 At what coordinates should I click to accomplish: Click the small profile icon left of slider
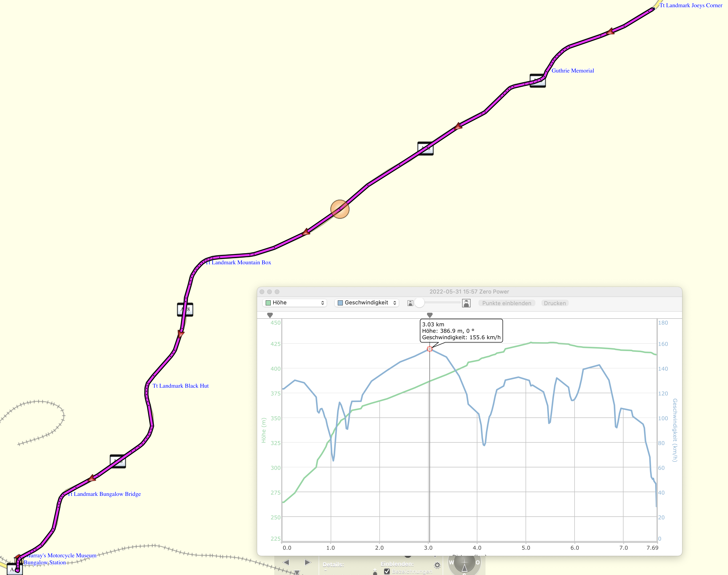coord(410,303)
